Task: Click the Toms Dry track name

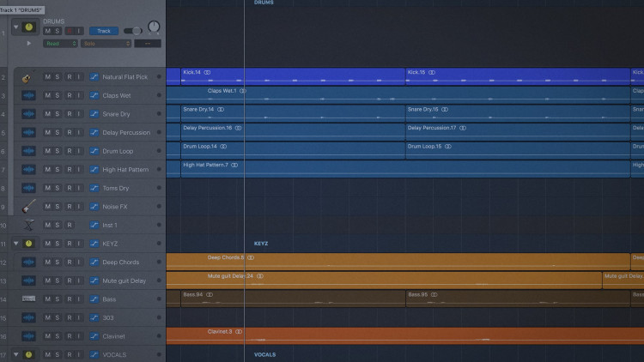Action: point(116,189)
